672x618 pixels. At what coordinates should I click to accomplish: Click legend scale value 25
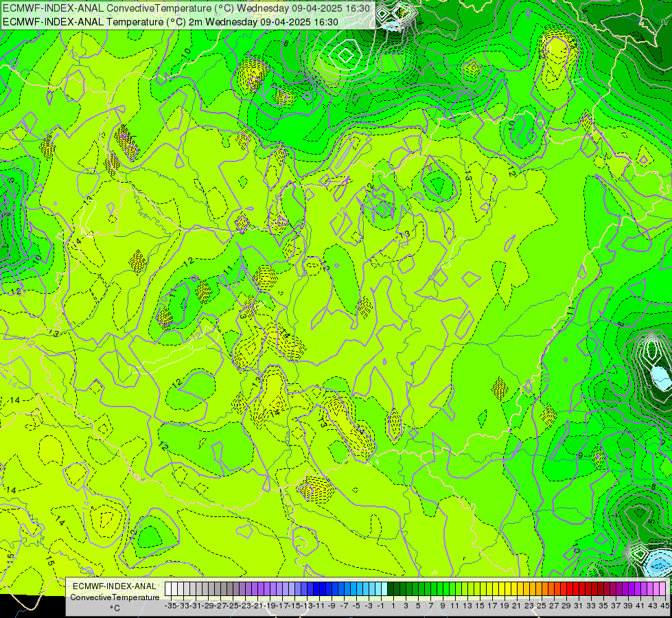(542, 606)
